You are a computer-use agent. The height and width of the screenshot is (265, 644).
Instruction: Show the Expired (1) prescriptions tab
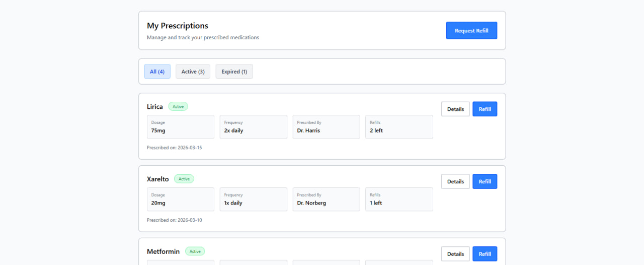point(234,72)
